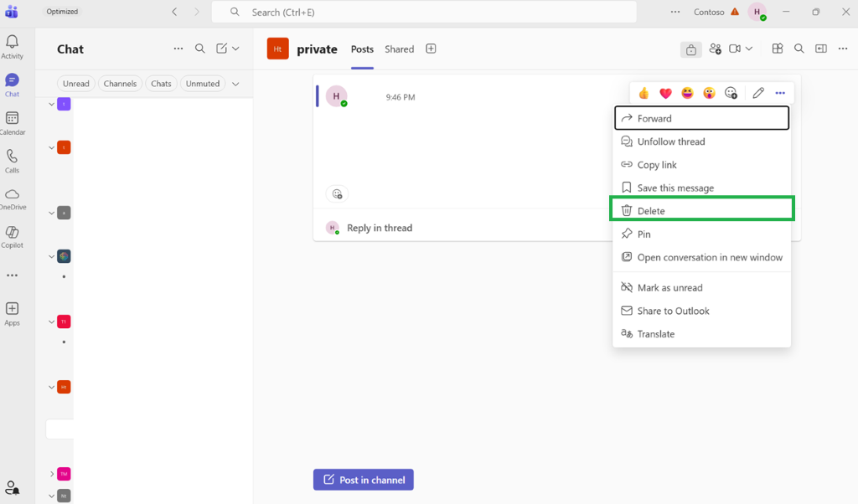Choose Pin from the message menu
The image size is (858, 504).
pos(702,234)
